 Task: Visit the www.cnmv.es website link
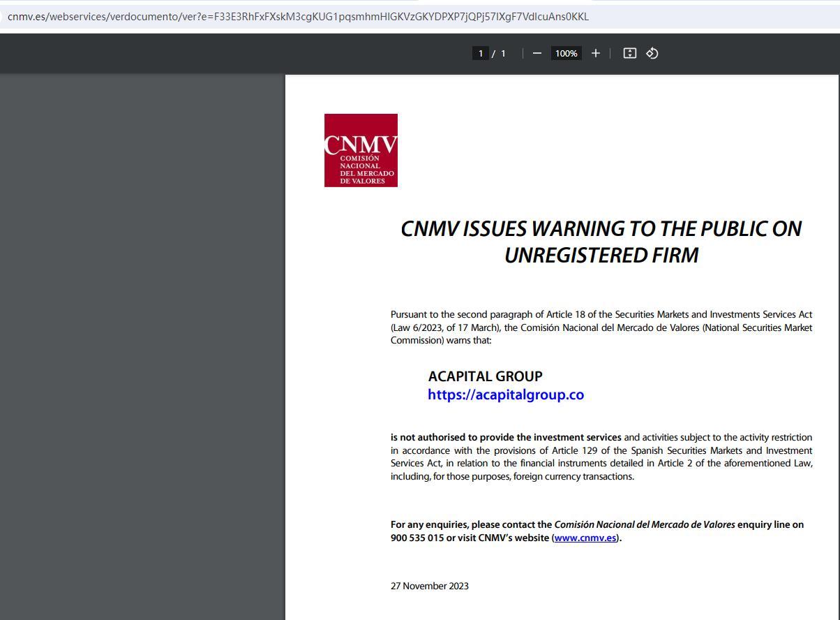pyautogui.click(x=585, y=538)
